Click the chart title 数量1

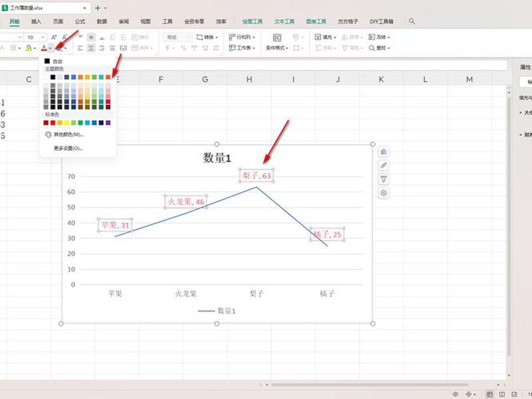pos(217,158)
